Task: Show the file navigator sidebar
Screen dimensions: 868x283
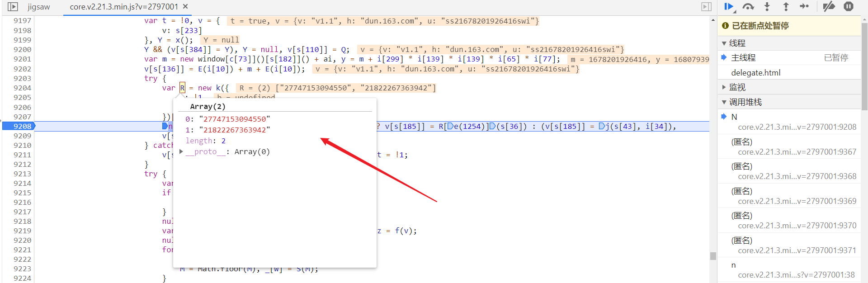Action: (13, 7)
